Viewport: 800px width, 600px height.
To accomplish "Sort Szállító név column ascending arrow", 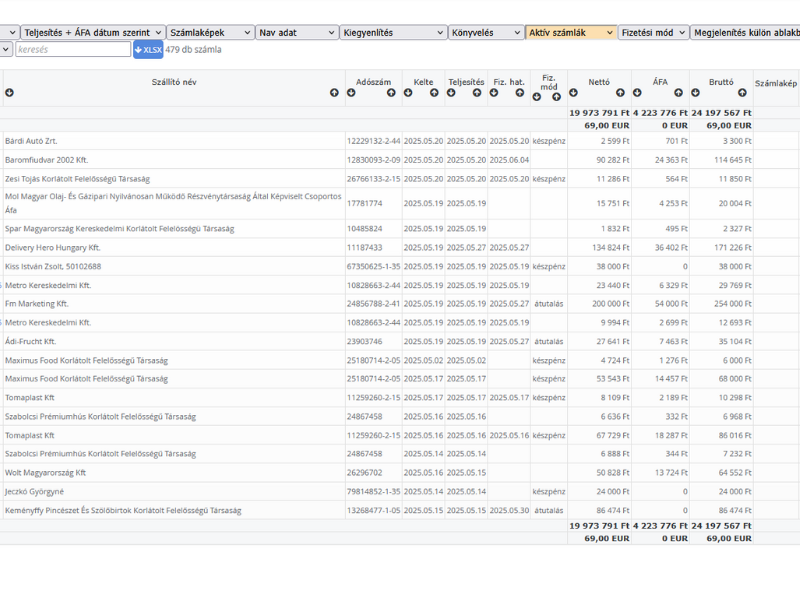I will [x=334, y=93].
